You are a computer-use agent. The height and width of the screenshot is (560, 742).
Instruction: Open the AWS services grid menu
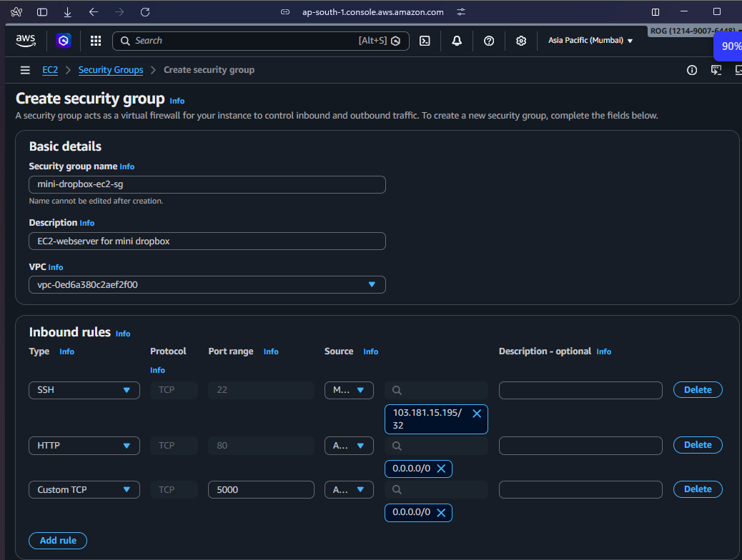tap(96, 41)
